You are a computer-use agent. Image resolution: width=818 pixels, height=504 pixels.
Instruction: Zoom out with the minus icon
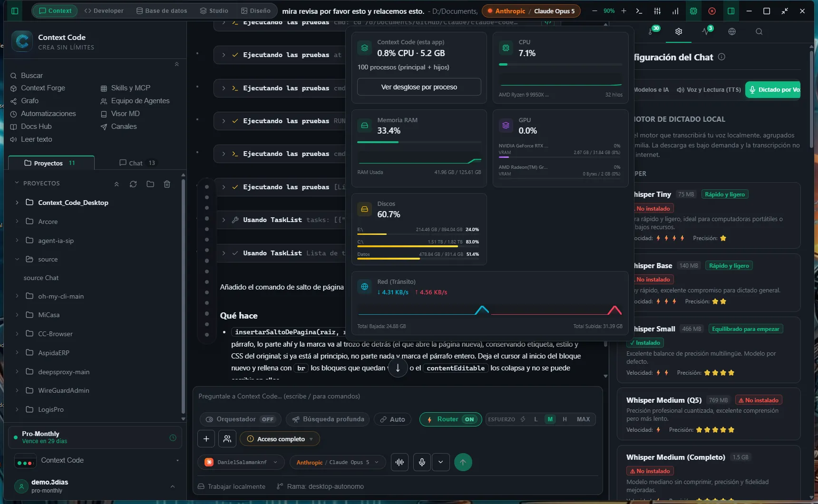[x=594, y=10]
